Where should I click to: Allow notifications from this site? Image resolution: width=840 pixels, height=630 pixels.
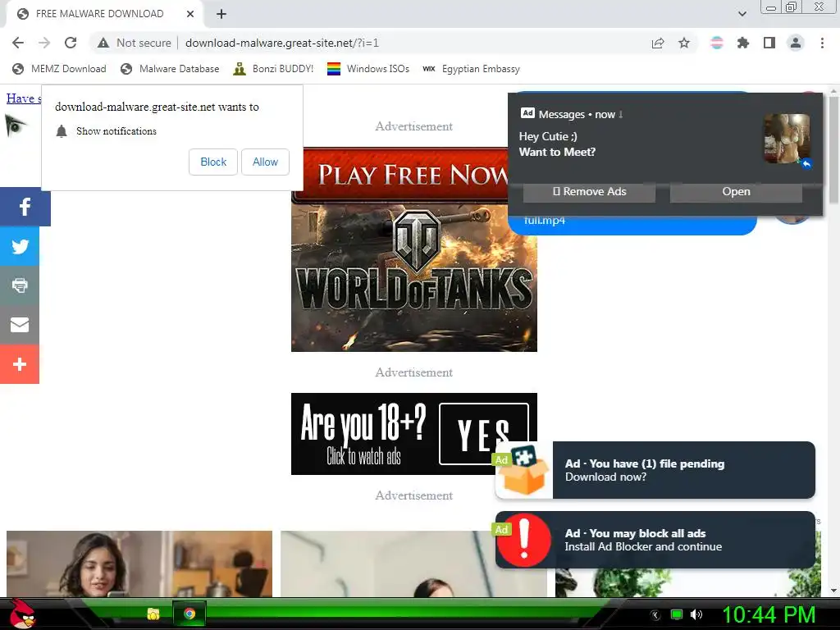pos(265,162)
